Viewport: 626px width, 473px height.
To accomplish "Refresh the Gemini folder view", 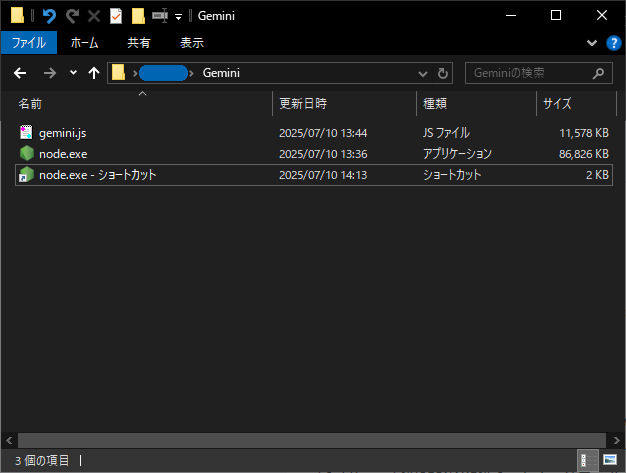I will click(x=442, y=73).
